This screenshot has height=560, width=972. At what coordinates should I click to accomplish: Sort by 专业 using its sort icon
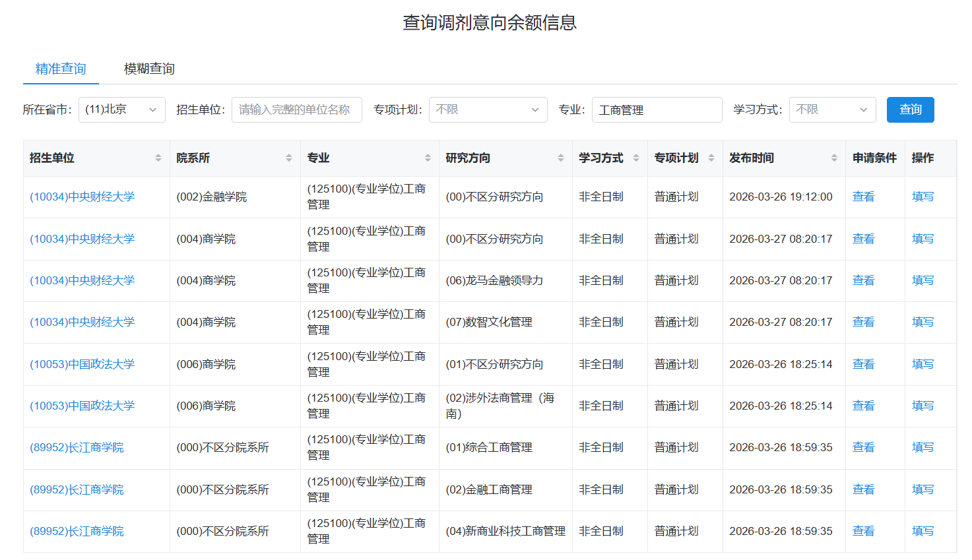pyautogui.click(x=428, y=158)
